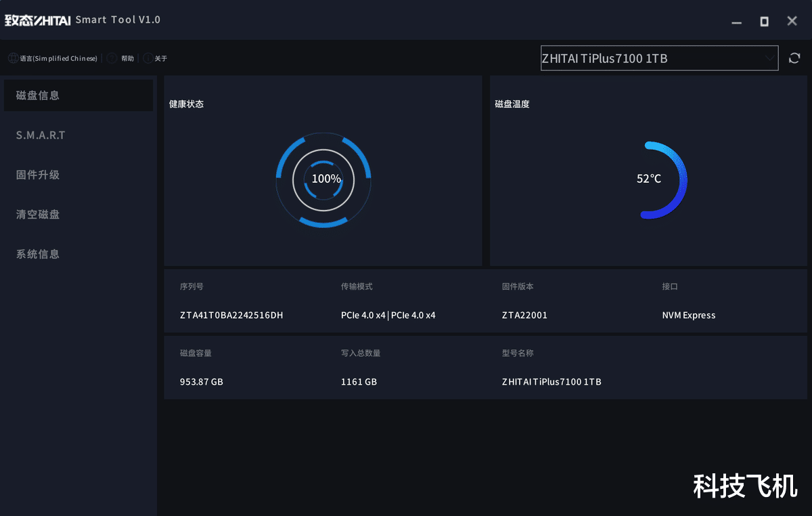The width and height of the screenshot is (812, 516).
Task: Minimize the Smart Tool window
Action: [x=737, y=22]
